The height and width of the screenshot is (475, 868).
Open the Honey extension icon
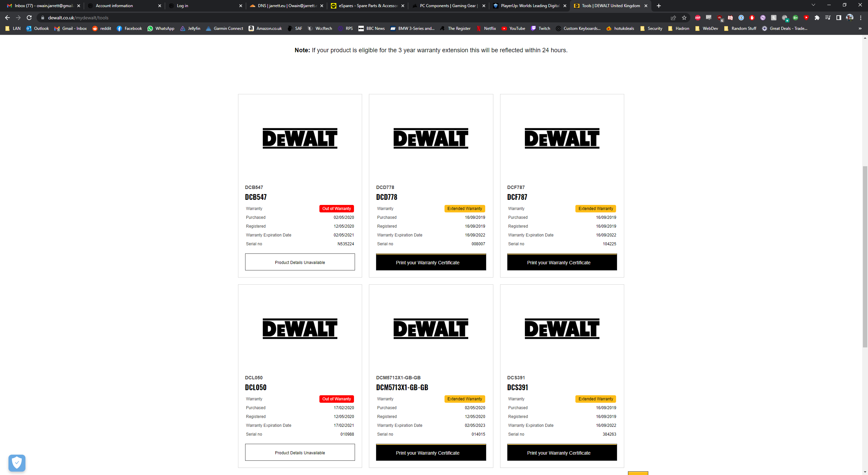click(x=774, y=18)
